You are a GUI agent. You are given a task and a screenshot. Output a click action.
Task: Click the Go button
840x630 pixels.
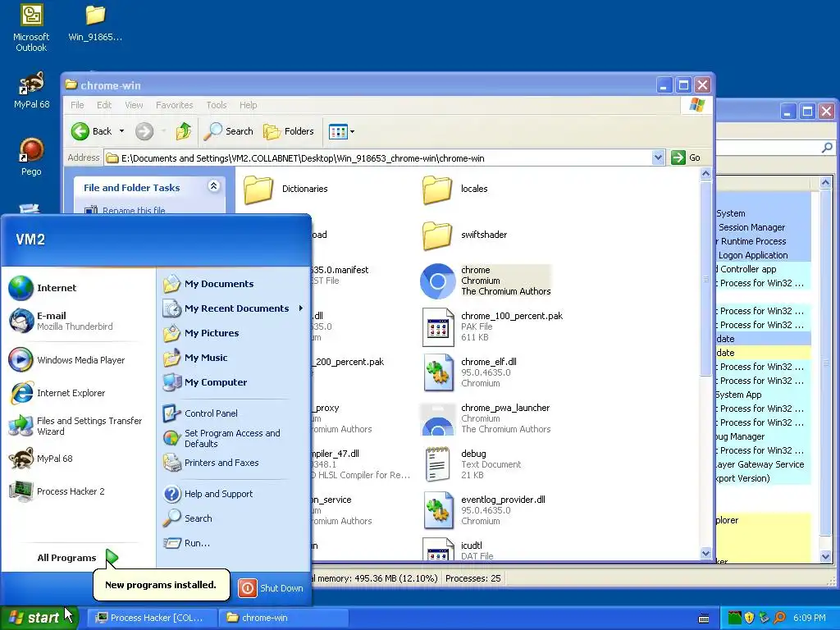687,157
